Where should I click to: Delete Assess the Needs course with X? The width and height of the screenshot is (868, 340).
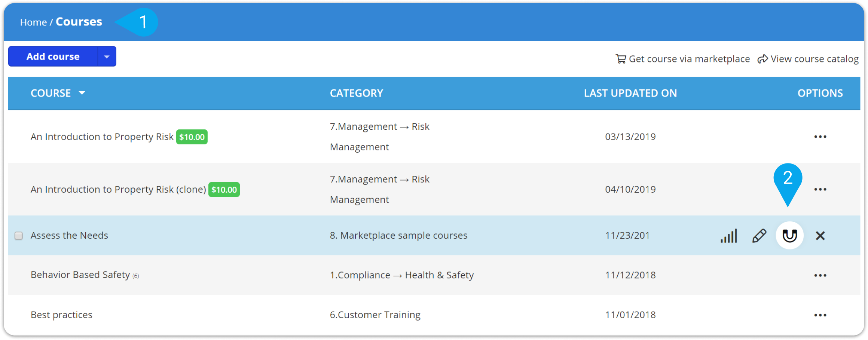click(820, 236)
